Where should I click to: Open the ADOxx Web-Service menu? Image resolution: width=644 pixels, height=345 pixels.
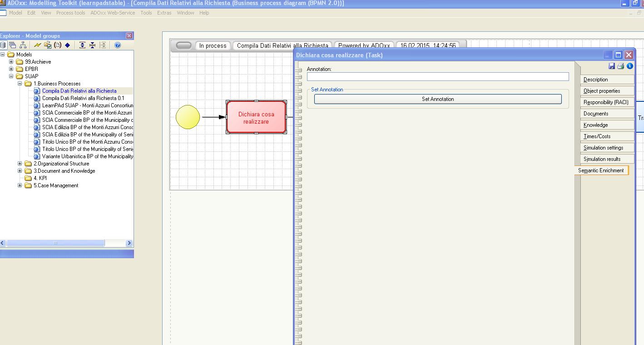click(113, 13)
